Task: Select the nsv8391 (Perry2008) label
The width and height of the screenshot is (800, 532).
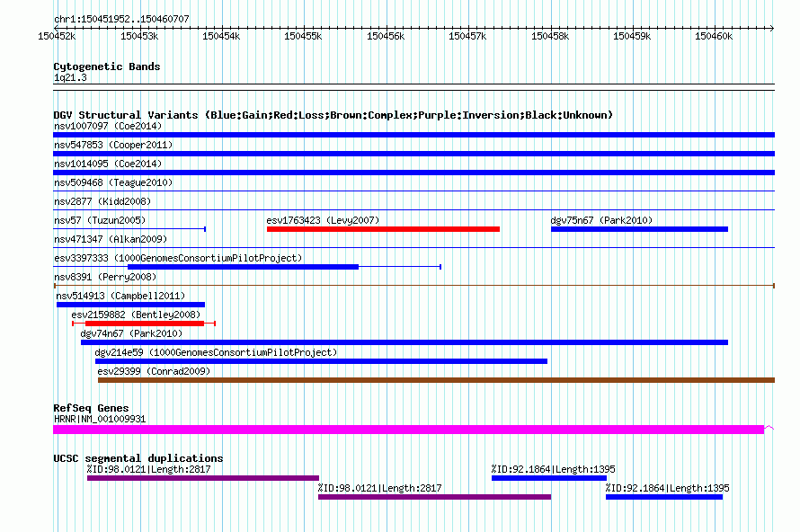Action: 105,277
